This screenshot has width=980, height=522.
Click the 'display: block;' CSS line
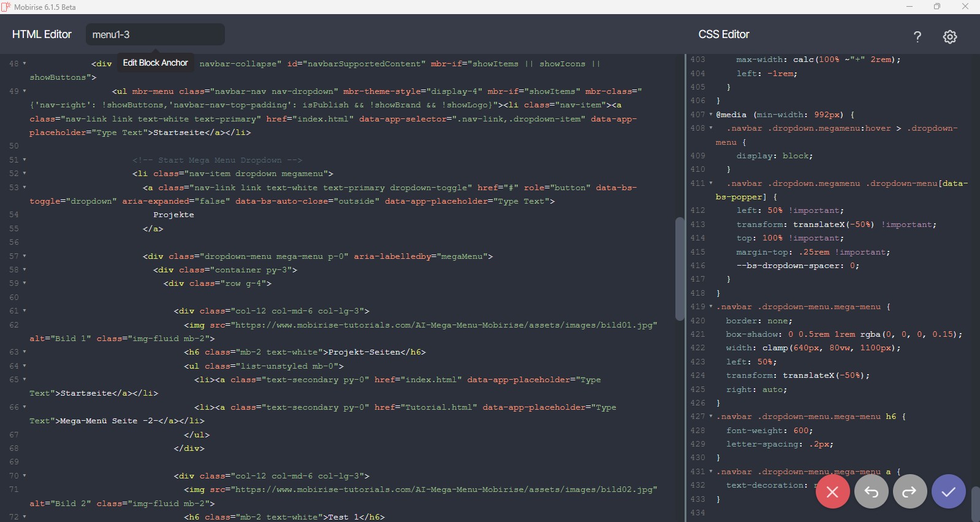pos(774,156)
